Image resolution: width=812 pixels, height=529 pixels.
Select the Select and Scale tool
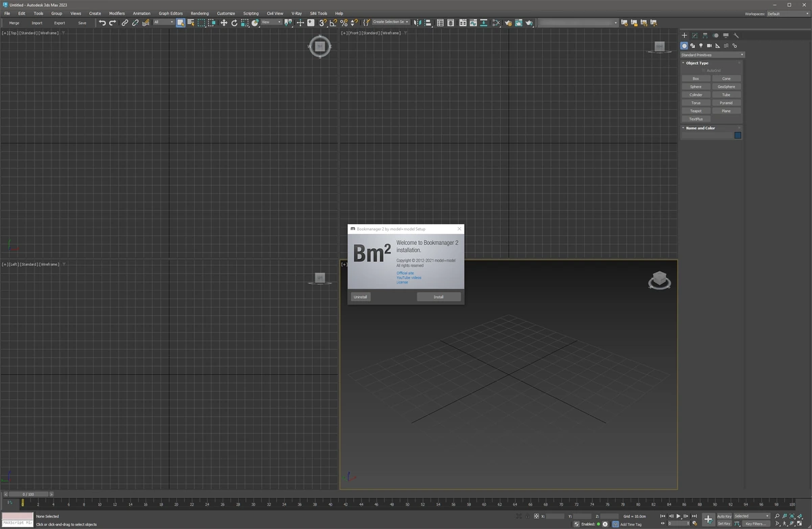(244, 22)
